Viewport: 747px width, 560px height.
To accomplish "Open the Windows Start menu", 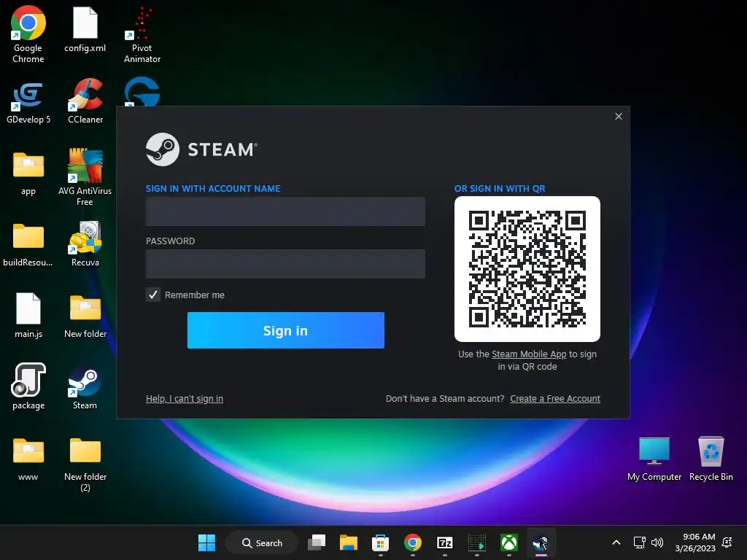I will tap(206, 542).
